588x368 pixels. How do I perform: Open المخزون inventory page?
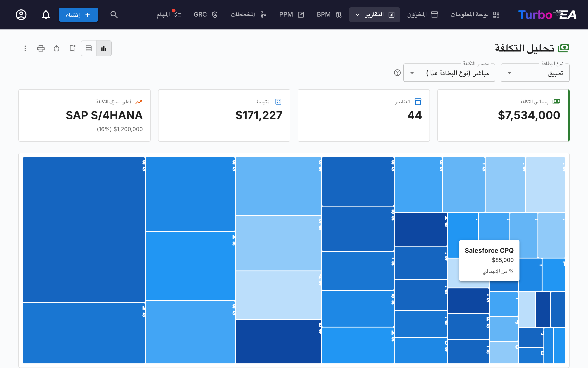[423, 14]
